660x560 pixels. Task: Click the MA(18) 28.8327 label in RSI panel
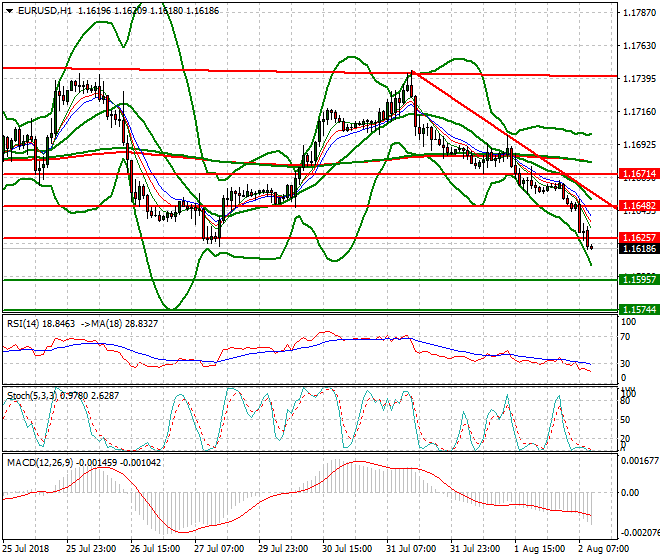[x=126, y=323]
